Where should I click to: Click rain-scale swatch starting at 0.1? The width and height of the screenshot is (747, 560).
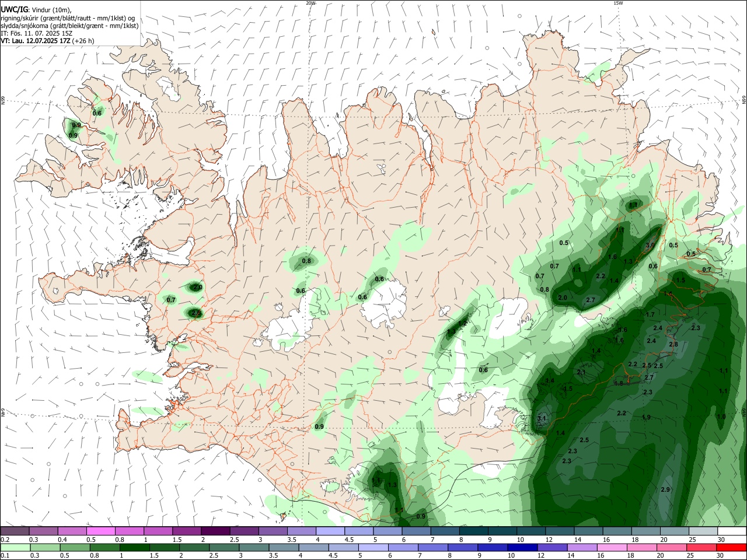click(x=15, y=548)
